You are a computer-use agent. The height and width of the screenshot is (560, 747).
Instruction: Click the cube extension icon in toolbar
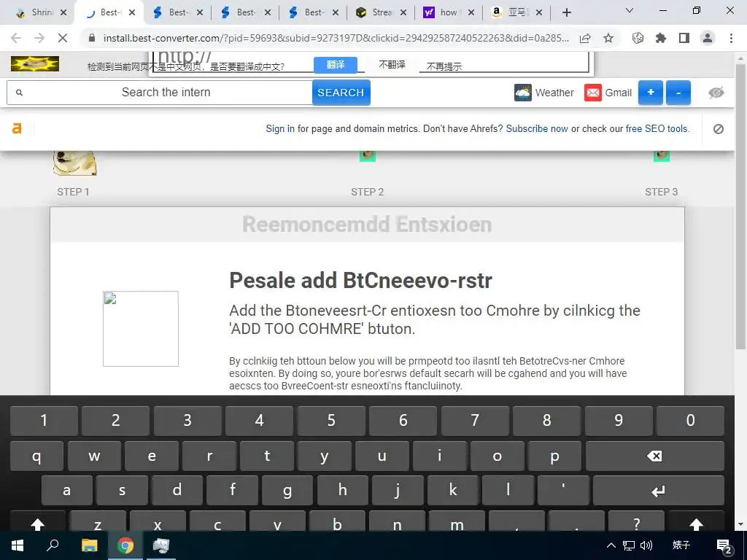coord(638,38)
